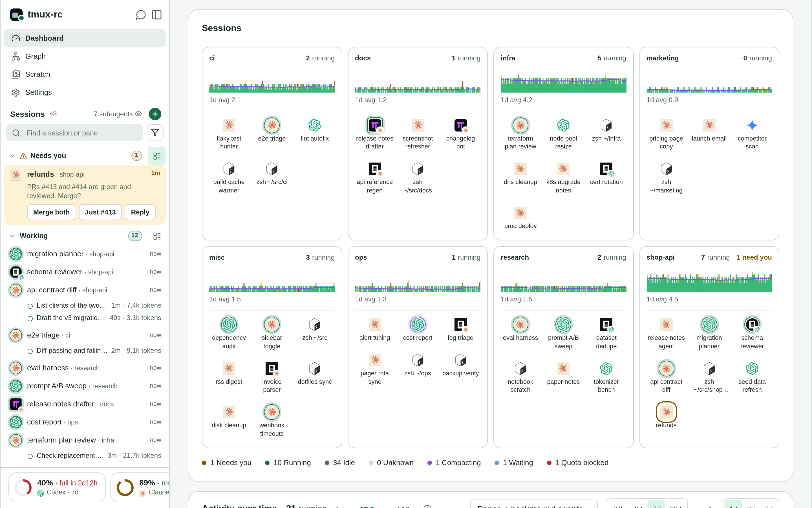Image resolution: width=812 pixels, height=508 pixels.
Task: Filter by 34 Idle legend entry
Action: coord(339,463)
